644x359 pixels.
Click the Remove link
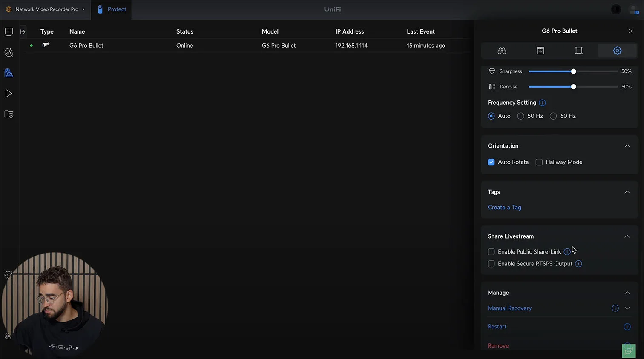tap(498, 346)
